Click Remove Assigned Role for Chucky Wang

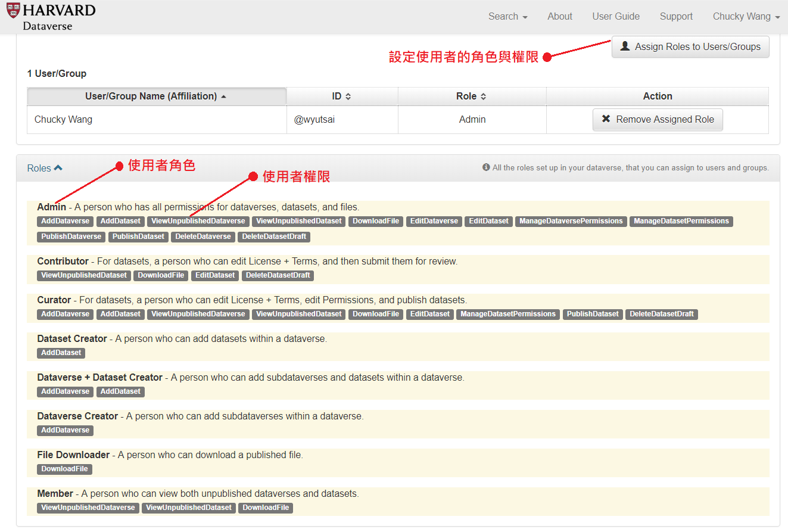click(658, 119)
